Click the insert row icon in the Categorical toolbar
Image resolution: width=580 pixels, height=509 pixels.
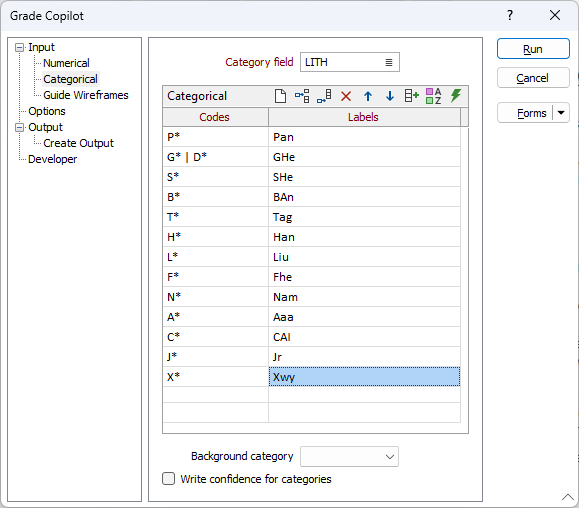(302, 96)
